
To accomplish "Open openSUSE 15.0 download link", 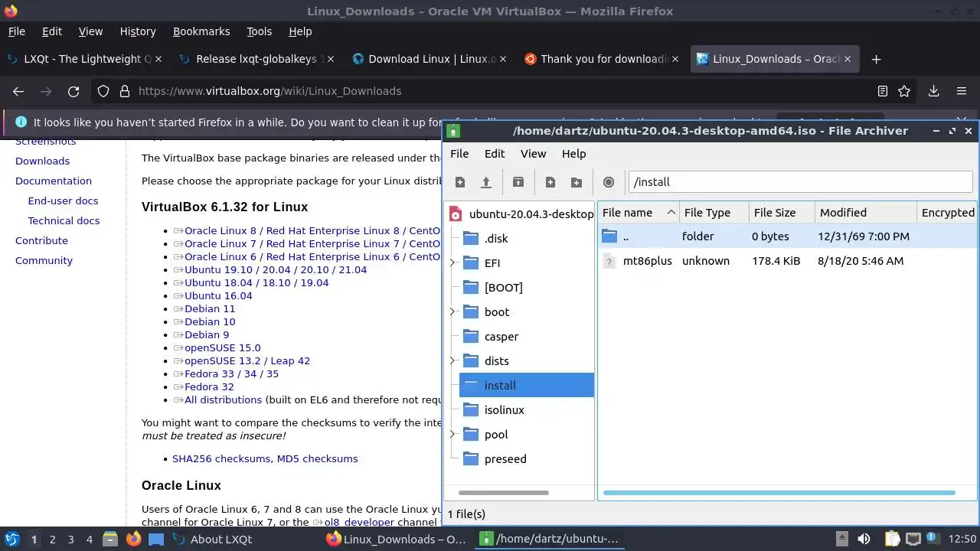I will (222, 347).
